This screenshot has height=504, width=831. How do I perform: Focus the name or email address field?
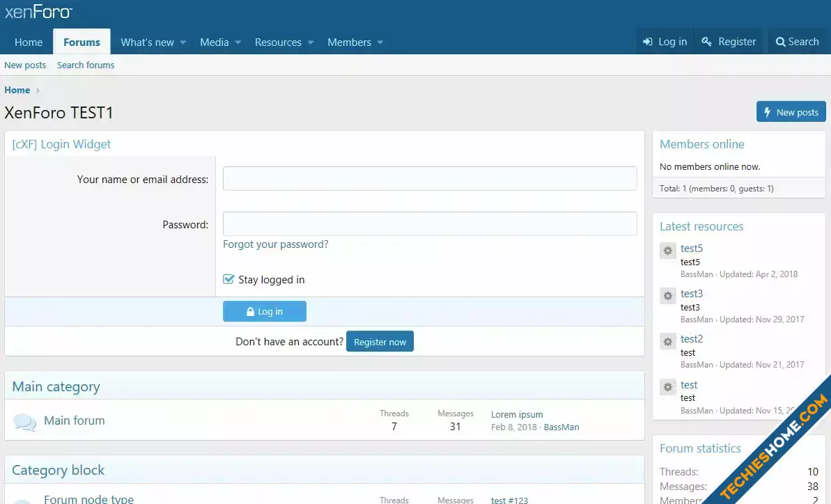coord(430,178)
